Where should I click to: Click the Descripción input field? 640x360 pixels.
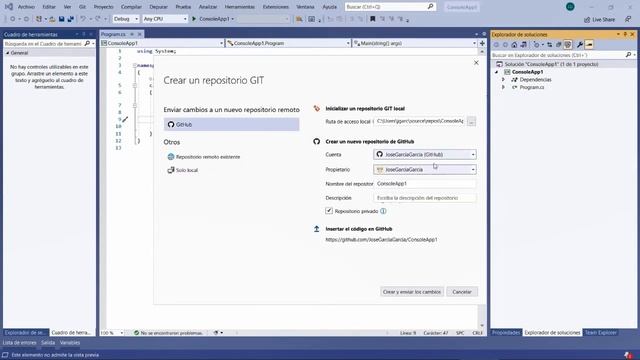tap(424, 198)
